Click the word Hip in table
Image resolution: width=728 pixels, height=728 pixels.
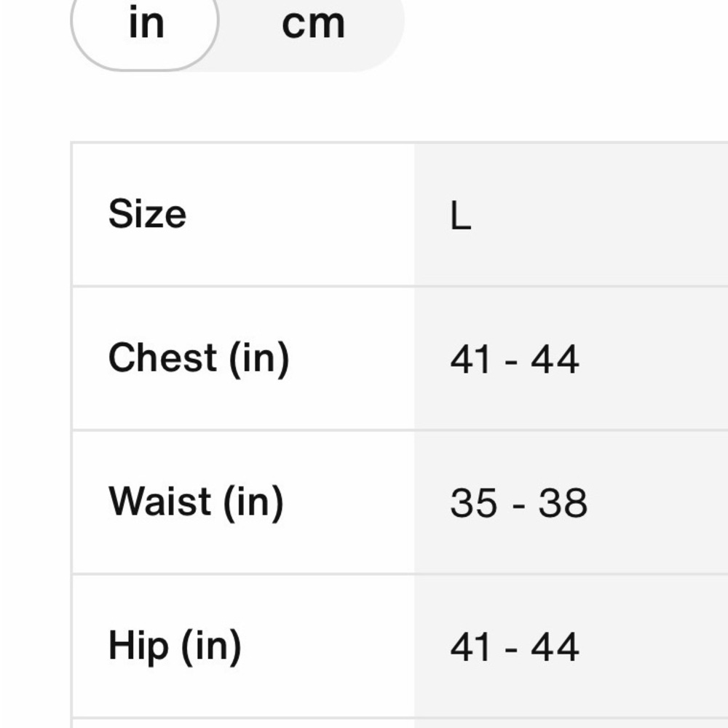(x=138, y=646)
